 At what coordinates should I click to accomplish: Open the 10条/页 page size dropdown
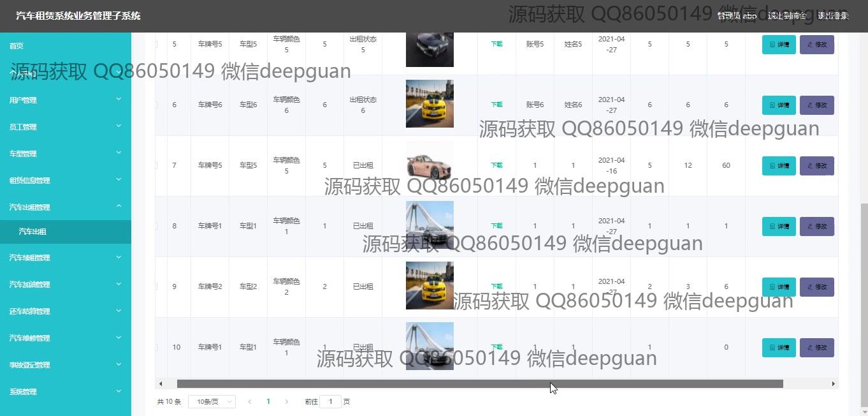[212, 401]
